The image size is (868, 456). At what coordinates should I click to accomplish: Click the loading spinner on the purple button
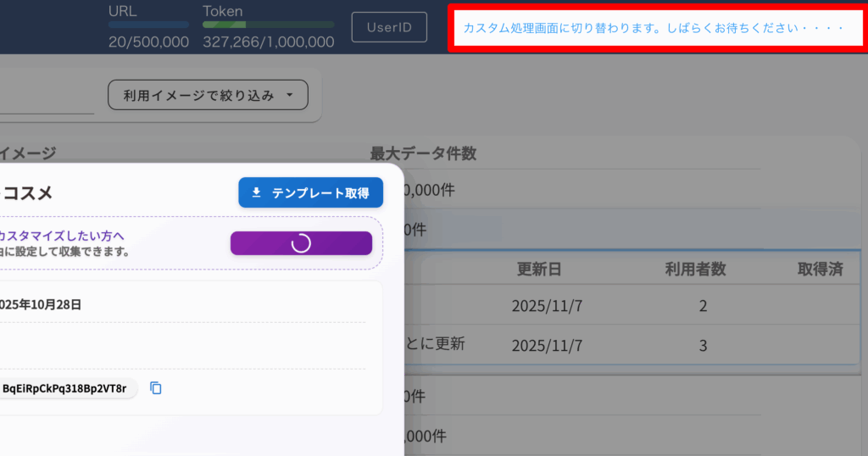click(x=301, y=243)
